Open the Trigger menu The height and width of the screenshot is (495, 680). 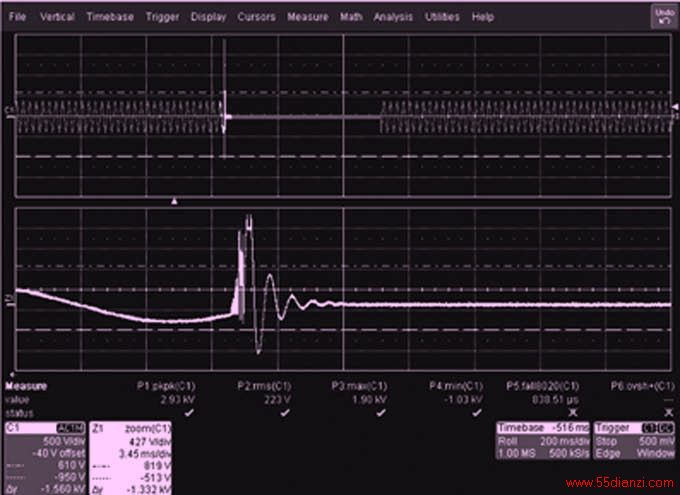pos(162,17)
